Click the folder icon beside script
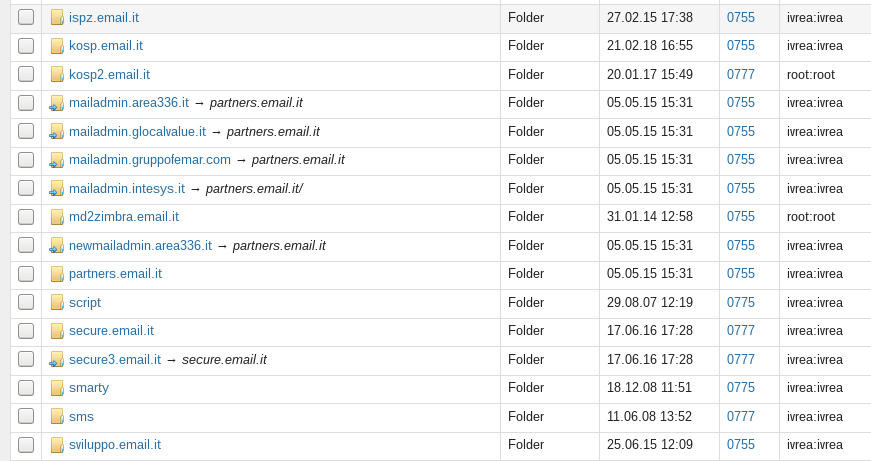This screenshot has width=871, height=461. pos(57,303)
